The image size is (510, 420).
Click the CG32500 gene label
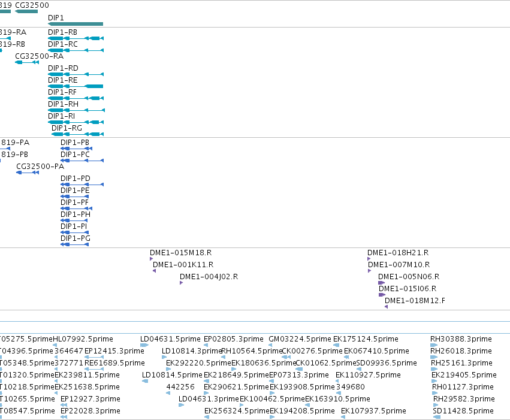tap(32, 5)
